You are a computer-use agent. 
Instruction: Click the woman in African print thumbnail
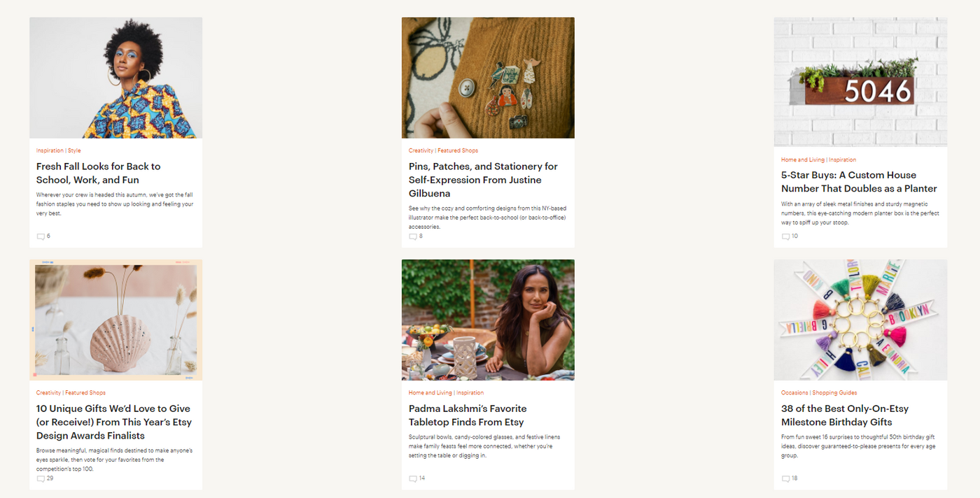(115, 78)
